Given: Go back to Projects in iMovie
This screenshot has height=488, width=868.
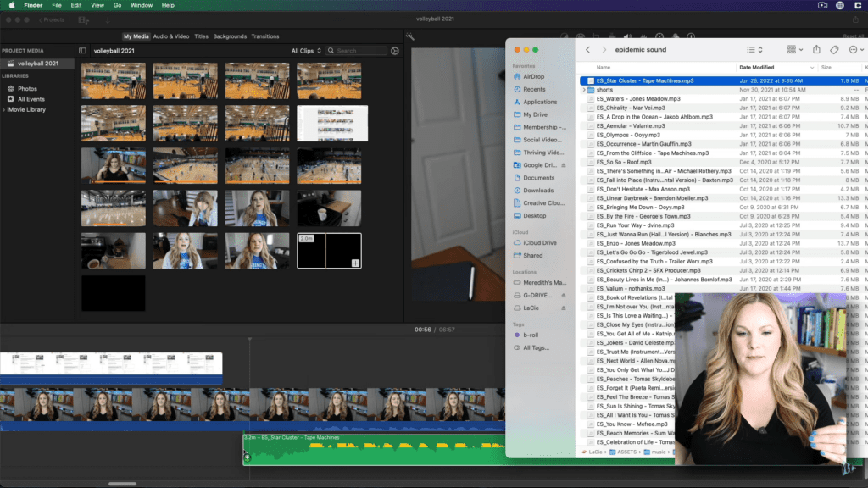Looking at the screenshot, I should pyautogui.click(x=52, y=20).
